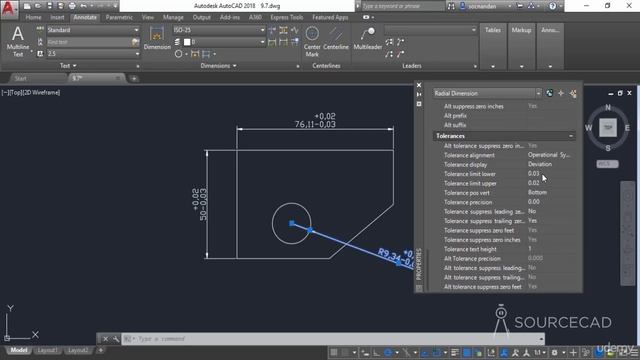Click the Tolerance pos vert Bottom value

point(537,193)
